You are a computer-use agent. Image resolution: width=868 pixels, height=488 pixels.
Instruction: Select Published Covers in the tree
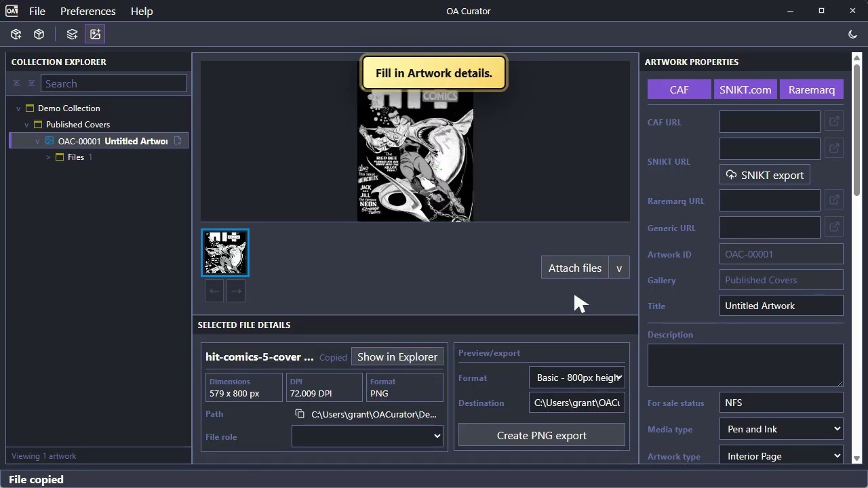point(78,125)
